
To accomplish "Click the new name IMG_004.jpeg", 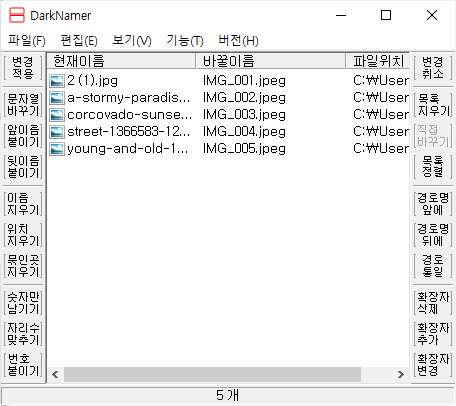I will 244,132.
